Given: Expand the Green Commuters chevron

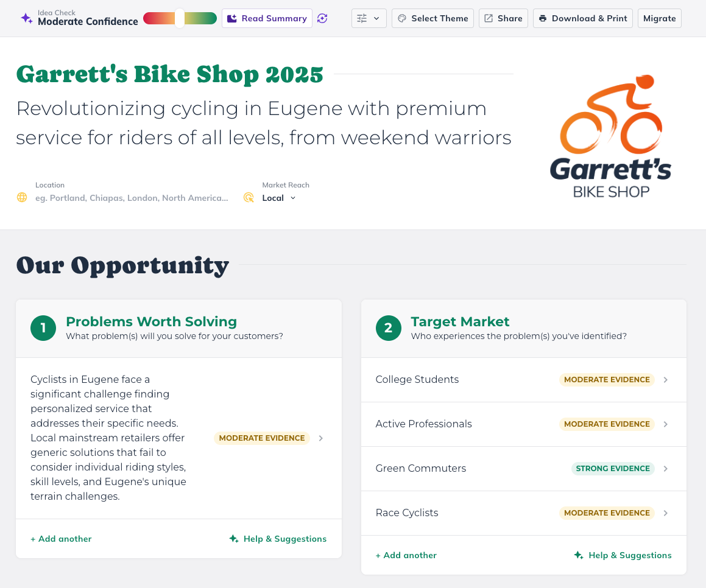Looking at the screenshot, I should [665, 469].
